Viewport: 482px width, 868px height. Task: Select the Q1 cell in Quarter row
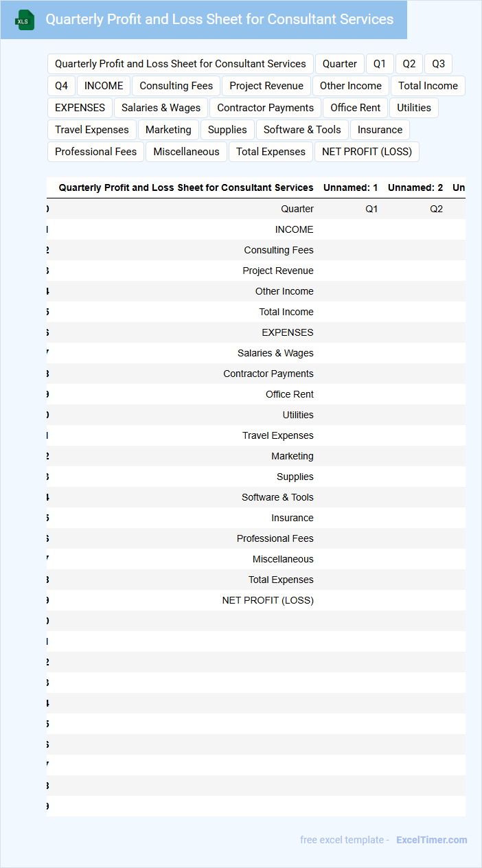pos(371,209)
